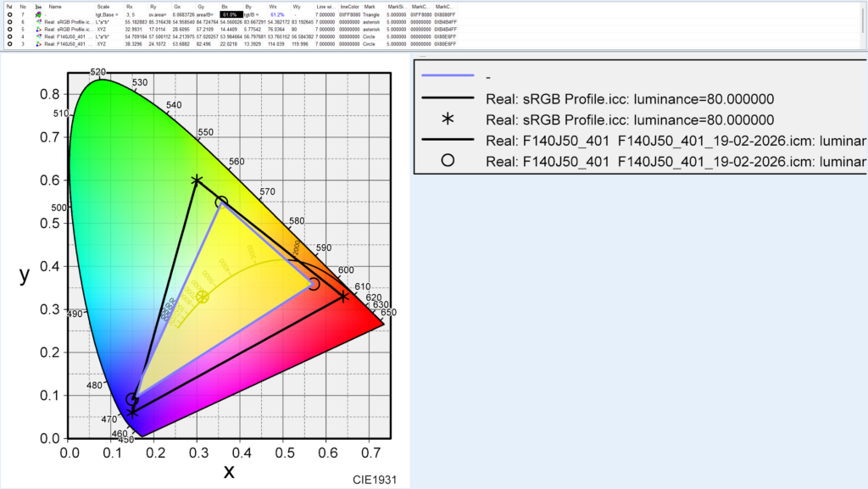Click the Scale column header
The image size is (868, 489).
103,6
